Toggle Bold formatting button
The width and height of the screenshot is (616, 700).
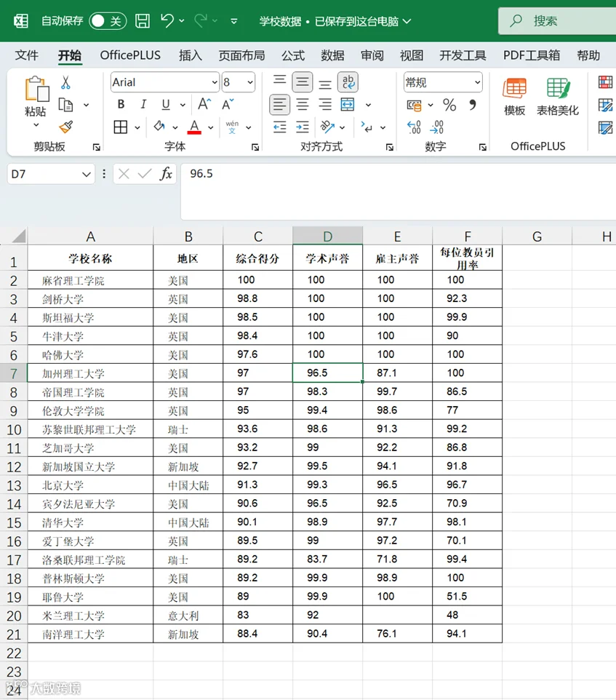pos(121,105)
